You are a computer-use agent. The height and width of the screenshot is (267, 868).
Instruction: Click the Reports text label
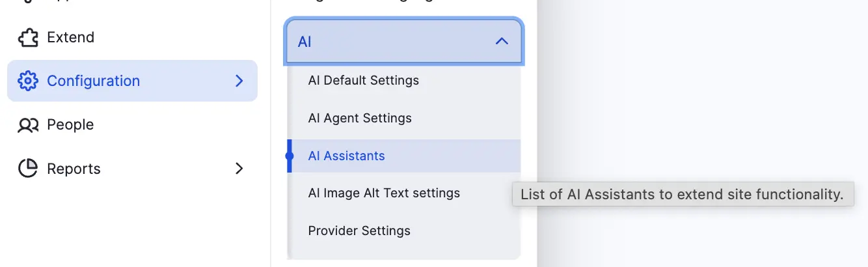coord(74,169)
